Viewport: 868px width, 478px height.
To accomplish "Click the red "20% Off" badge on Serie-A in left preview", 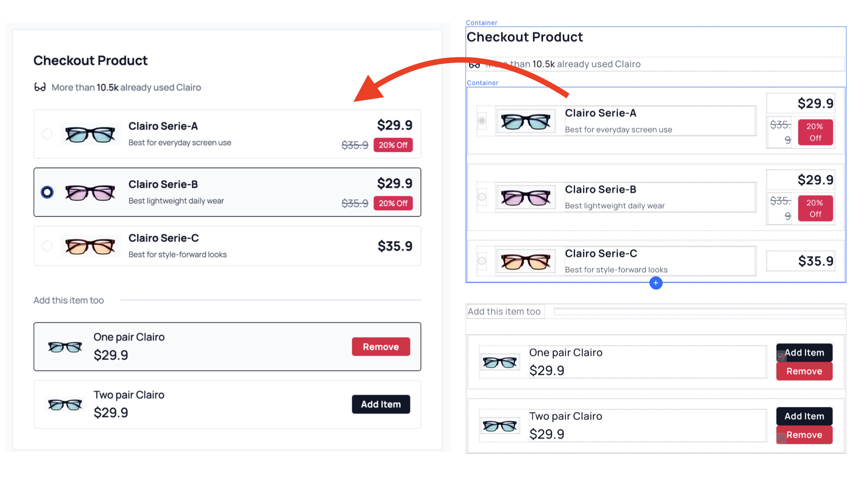I will tap(393, 145).
